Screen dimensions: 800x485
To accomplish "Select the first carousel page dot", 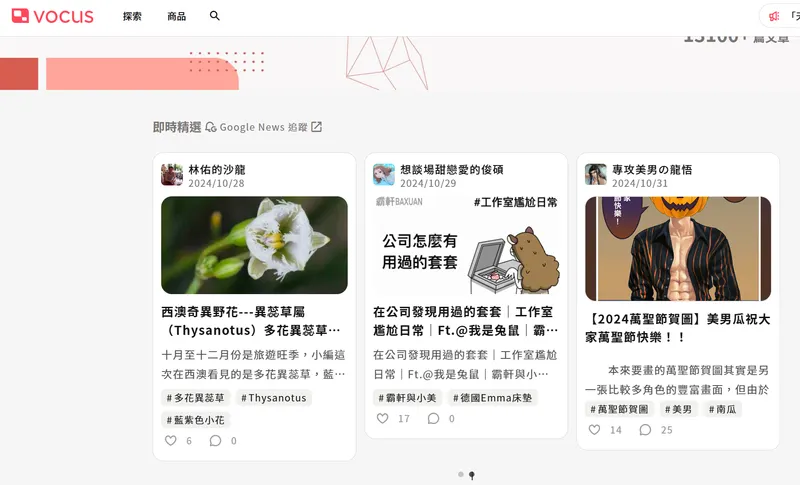I will (x=461, y=474).
